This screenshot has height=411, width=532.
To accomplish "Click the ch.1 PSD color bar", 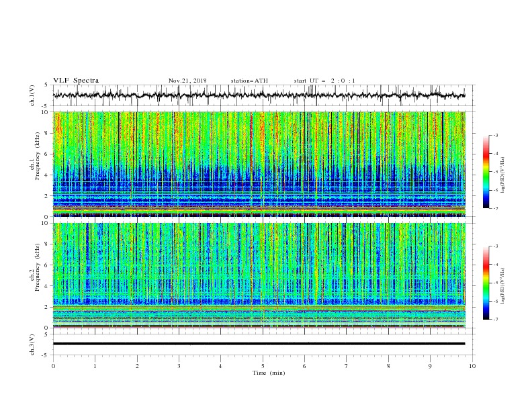I will 486,171.
